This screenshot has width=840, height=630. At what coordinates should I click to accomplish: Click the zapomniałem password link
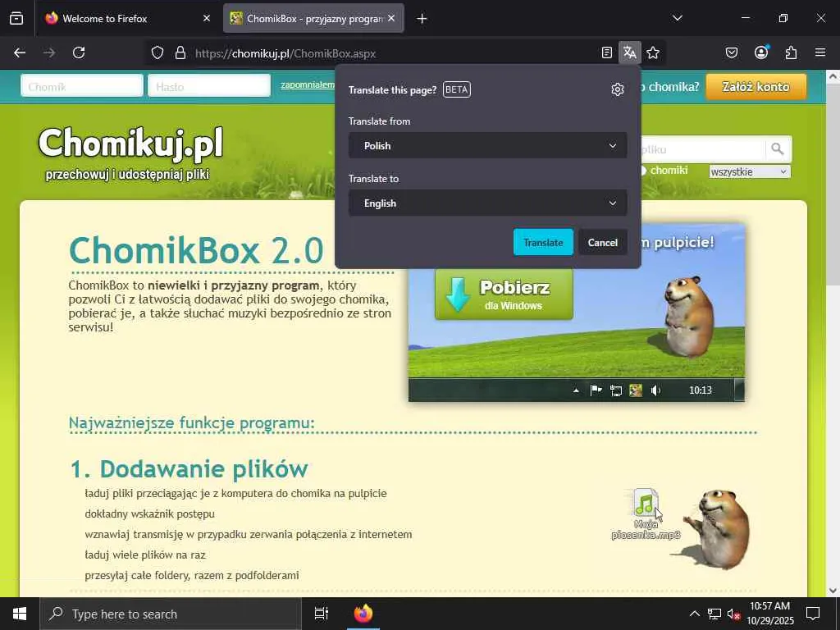coord(308,84)
